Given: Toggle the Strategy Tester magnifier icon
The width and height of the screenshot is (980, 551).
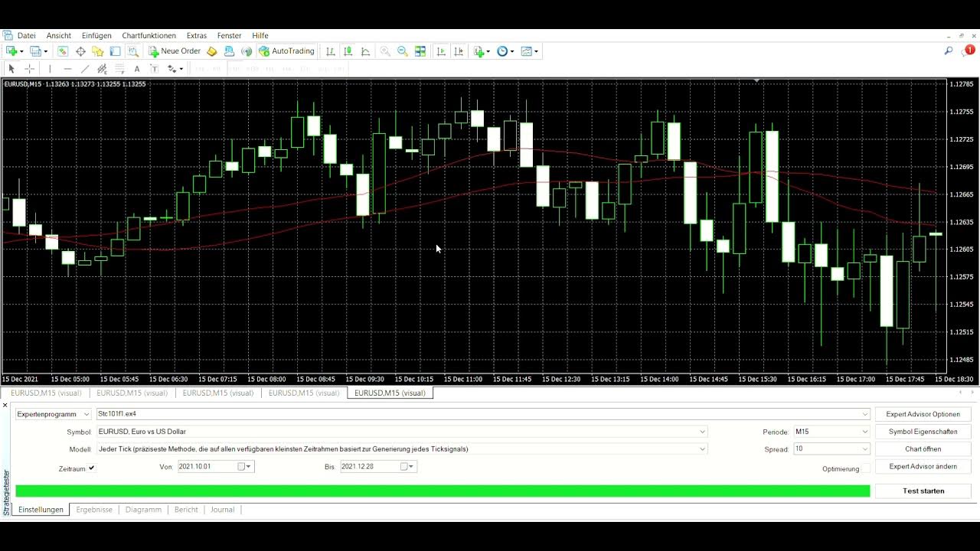Looking at the screenshot, I should tap(133, 51).
